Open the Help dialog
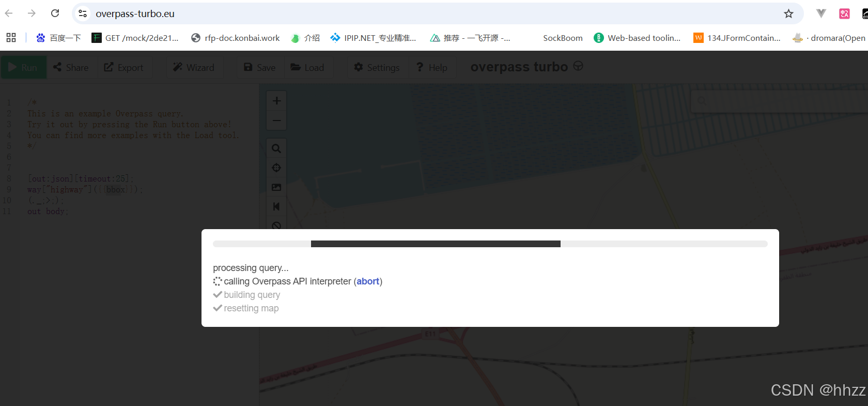 pos(432,67)
